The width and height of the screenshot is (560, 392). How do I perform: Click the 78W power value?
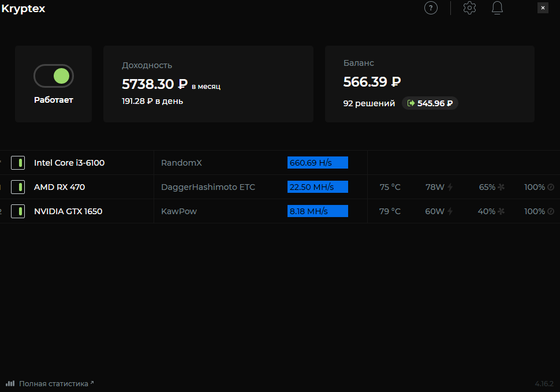tap(435, 187)
